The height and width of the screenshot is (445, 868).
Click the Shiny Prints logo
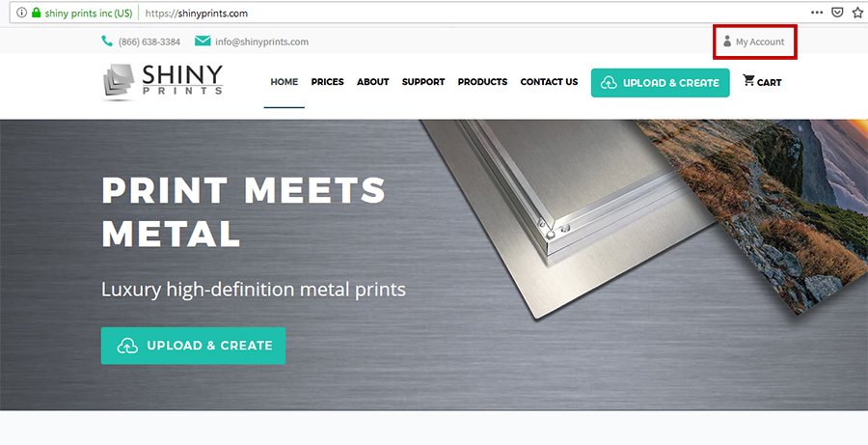click(163, 83)
